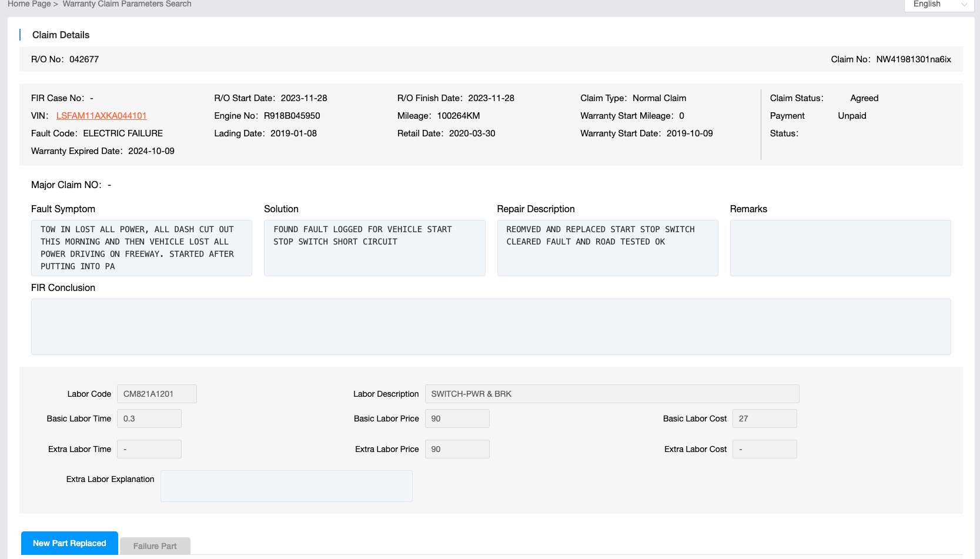This screenshot has height=559, width=980.
Task: Click the Labor Code field
Action: pos(156,394)
